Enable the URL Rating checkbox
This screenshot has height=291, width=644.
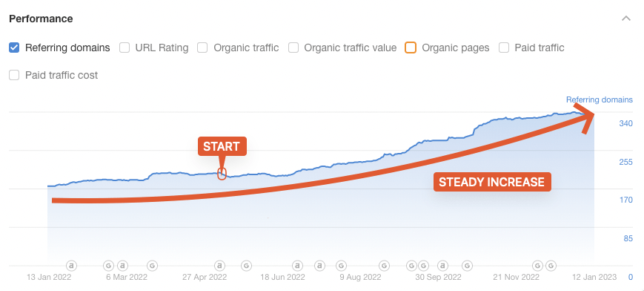click(125, 48)
